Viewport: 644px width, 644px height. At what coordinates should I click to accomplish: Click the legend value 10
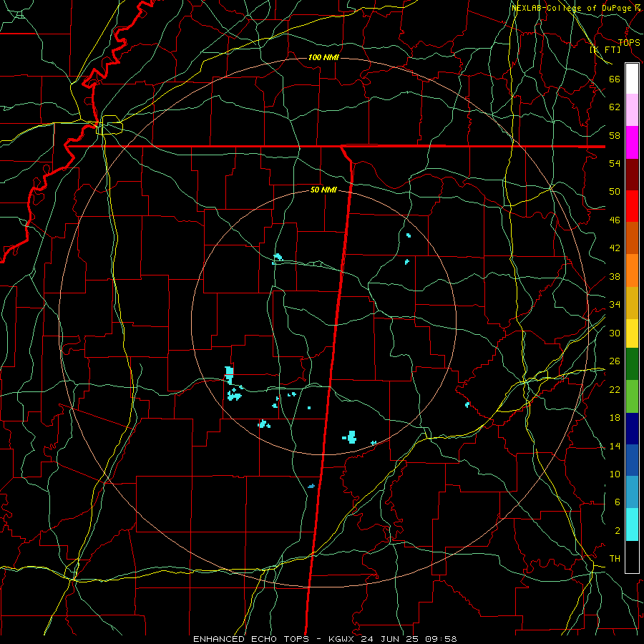[615, 474]
